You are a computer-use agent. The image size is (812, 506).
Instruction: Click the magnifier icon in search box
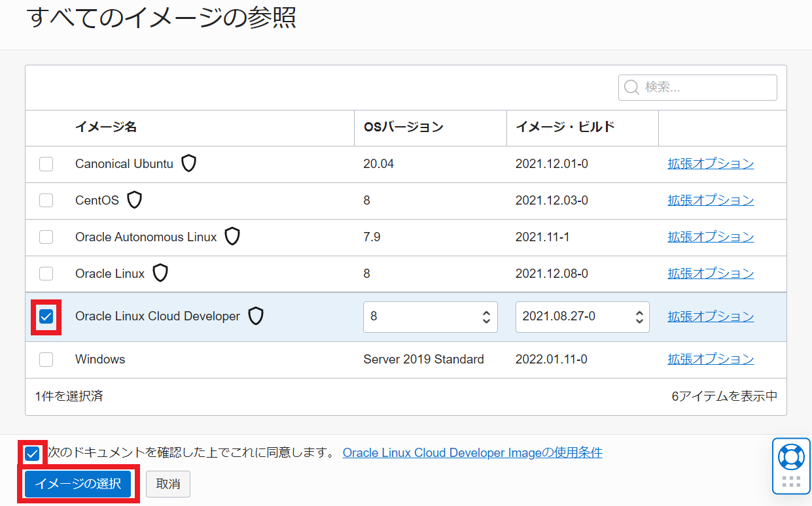[x=631, y=88]
